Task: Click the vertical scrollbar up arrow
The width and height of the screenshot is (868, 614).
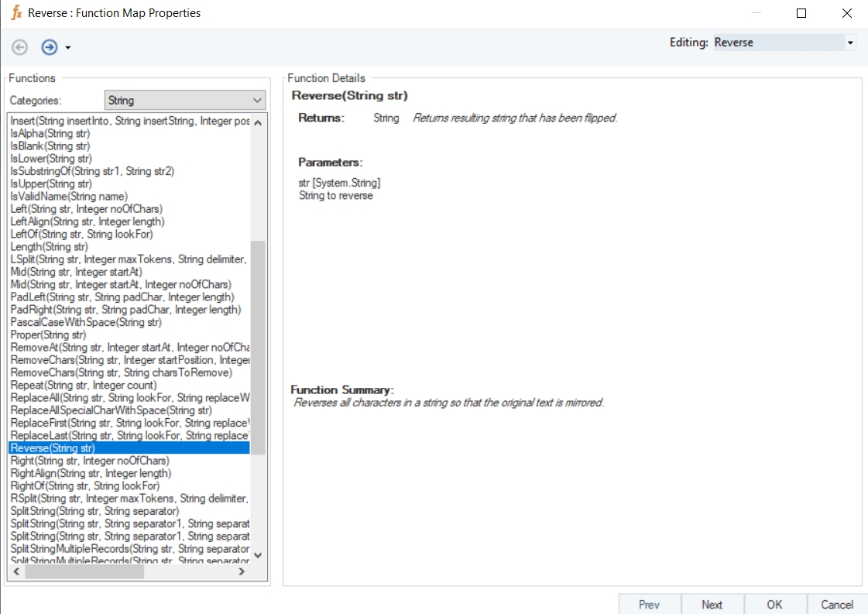Action: [x=258, y=122]
